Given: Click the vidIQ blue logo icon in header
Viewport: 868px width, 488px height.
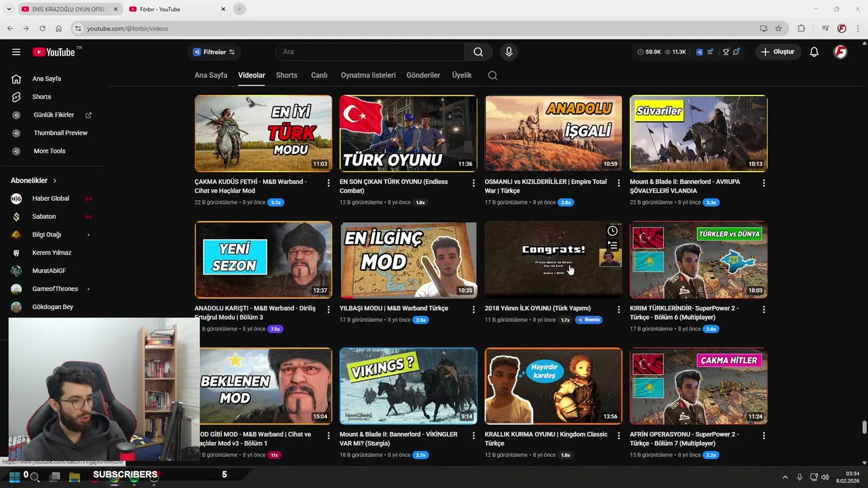Looking at the screenshot, I should [x=699, y=52].
